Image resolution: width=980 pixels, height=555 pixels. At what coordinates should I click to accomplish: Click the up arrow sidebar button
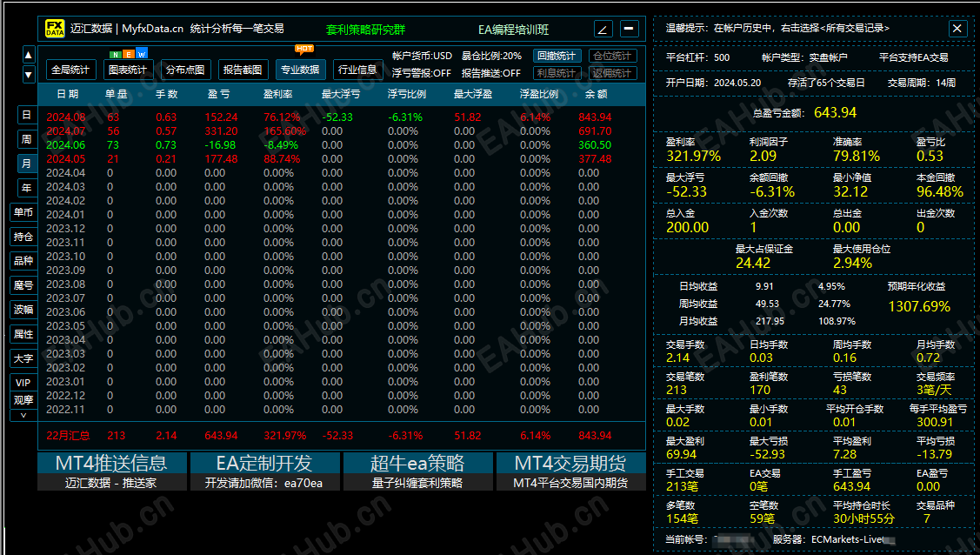(x=29, y=55)
